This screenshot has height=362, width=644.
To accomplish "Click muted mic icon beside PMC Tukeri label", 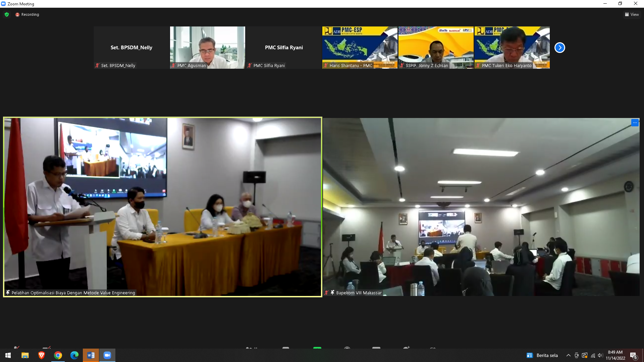I will pos(478,66).
